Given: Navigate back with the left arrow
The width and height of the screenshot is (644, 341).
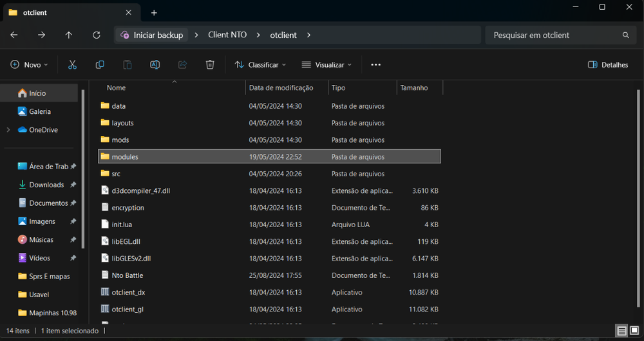Looking at the screenshot, I should (x=14, y=35).
